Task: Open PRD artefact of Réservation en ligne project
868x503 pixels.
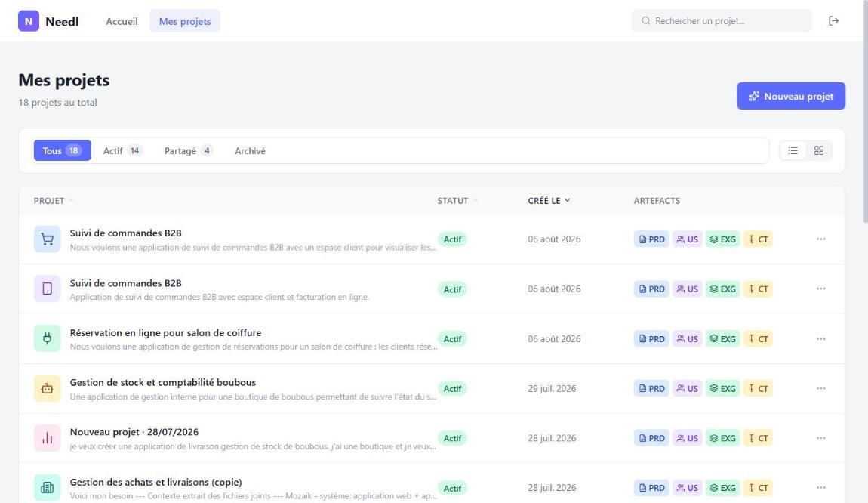Action: [651, 338]
